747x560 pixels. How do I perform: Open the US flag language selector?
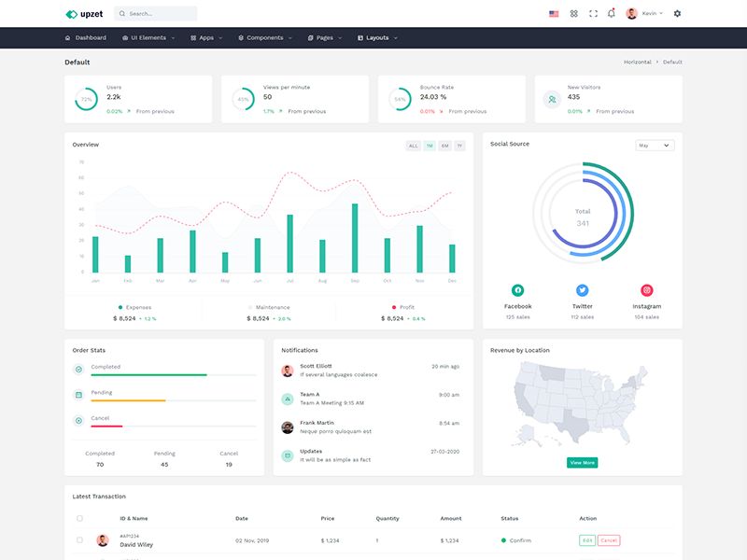(x=554, y=14)
